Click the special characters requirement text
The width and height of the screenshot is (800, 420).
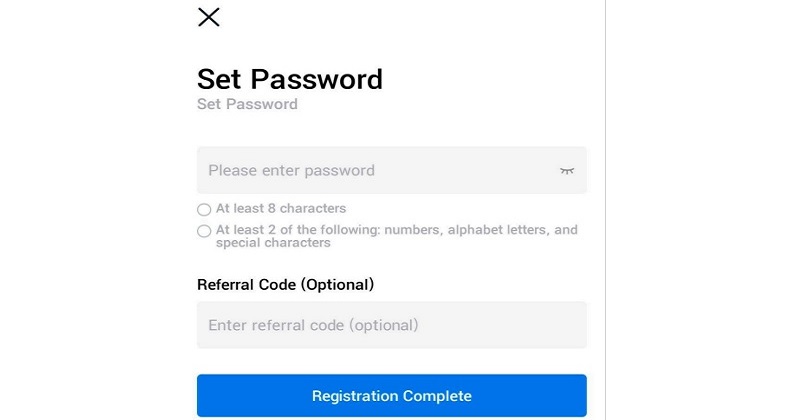(273, 243)
